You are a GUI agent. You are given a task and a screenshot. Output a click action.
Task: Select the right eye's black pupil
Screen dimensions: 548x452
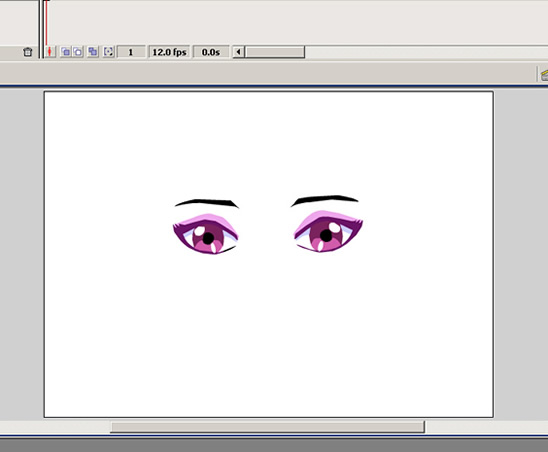pos(326,236)
